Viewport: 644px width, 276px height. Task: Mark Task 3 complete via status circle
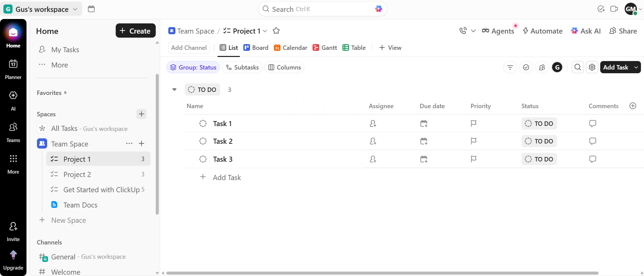coord(203,159)
